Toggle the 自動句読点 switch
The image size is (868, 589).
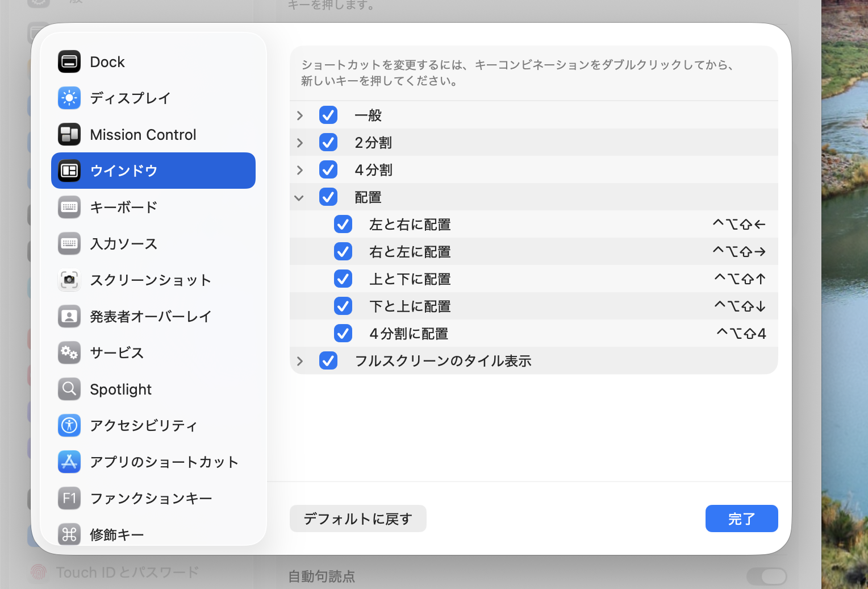[766, 576]
